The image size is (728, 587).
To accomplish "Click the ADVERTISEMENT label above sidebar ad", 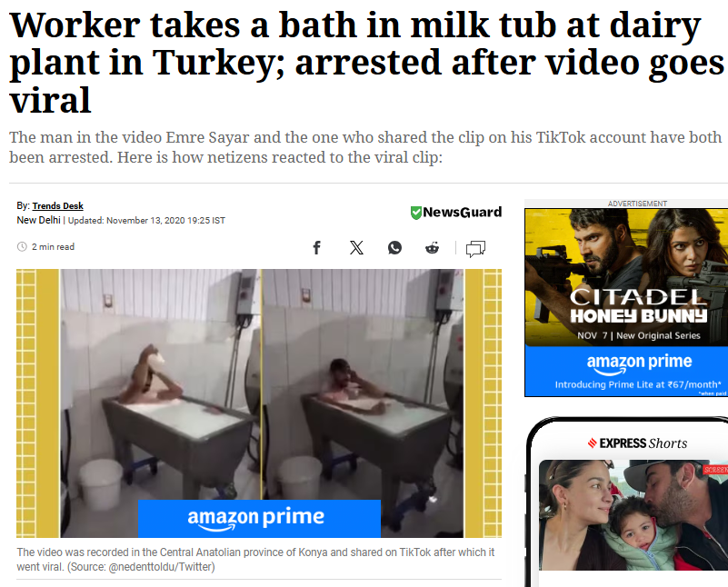I will [x=637, y=204].
